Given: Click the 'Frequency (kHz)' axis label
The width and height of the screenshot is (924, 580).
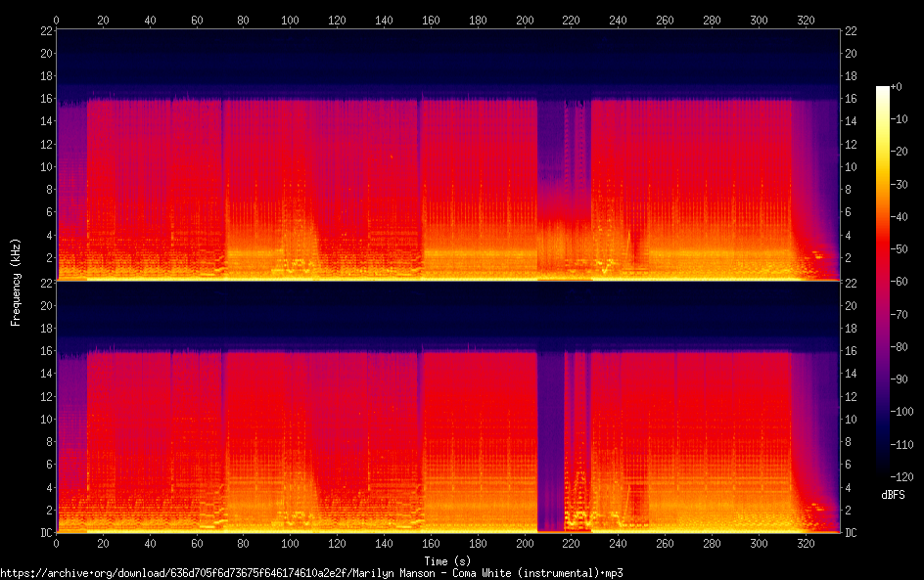Looking at the screenshot, I should (x=16, y=282).
